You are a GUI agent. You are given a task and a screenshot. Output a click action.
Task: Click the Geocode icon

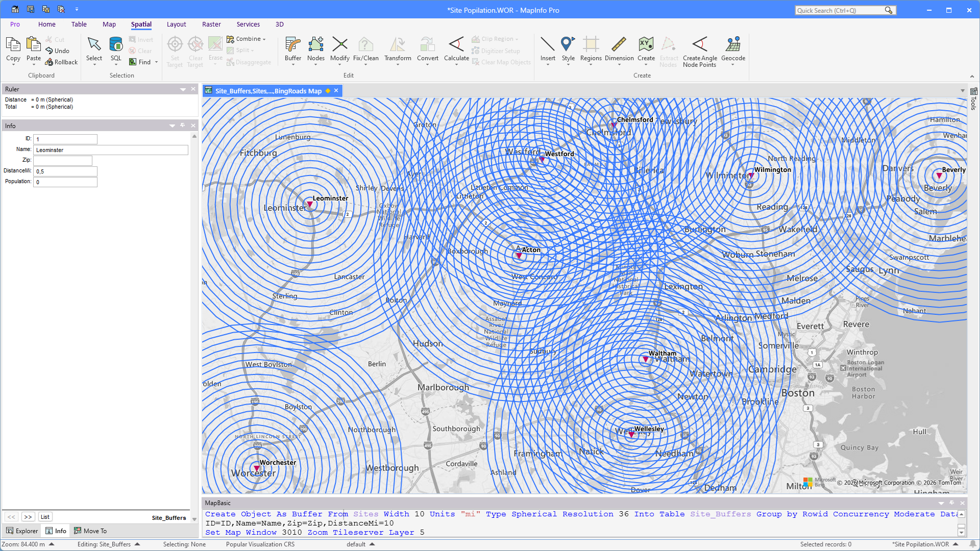733,45
